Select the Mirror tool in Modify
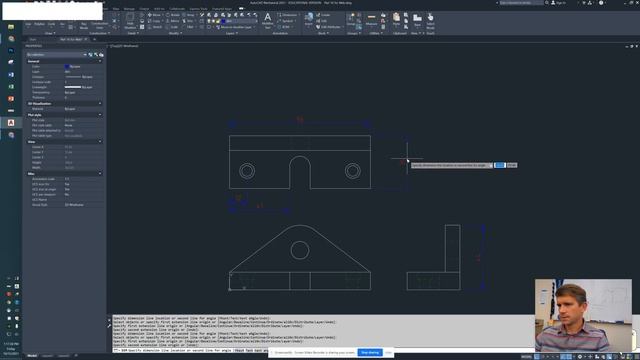 (x=173, y=21)
